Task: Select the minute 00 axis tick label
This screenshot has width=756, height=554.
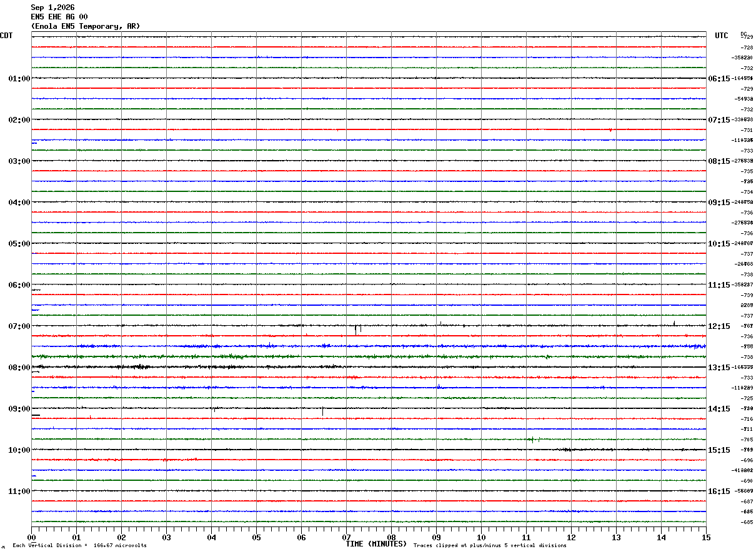Action: point(31,538)
